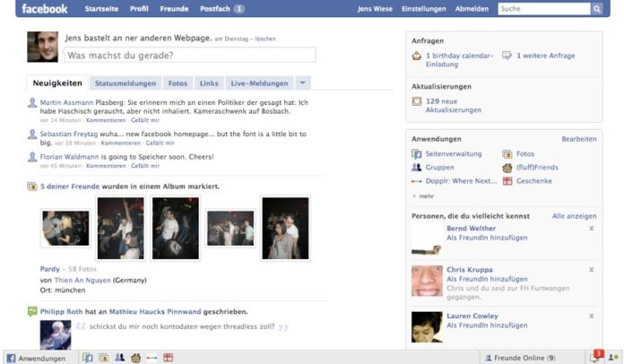Add Lauren Cowley as friend

(487, 325)
